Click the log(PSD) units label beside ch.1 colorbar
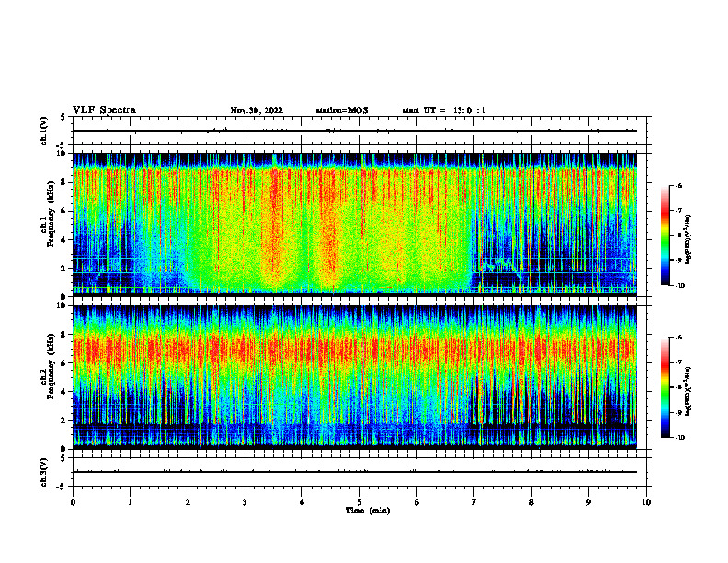The height and width of the screenshot is (563, 728). tap(688, 240)
